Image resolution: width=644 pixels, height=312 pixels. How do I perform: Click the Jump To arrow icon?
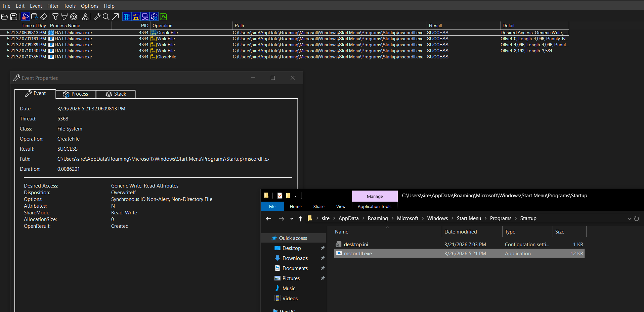coord(115,17)
